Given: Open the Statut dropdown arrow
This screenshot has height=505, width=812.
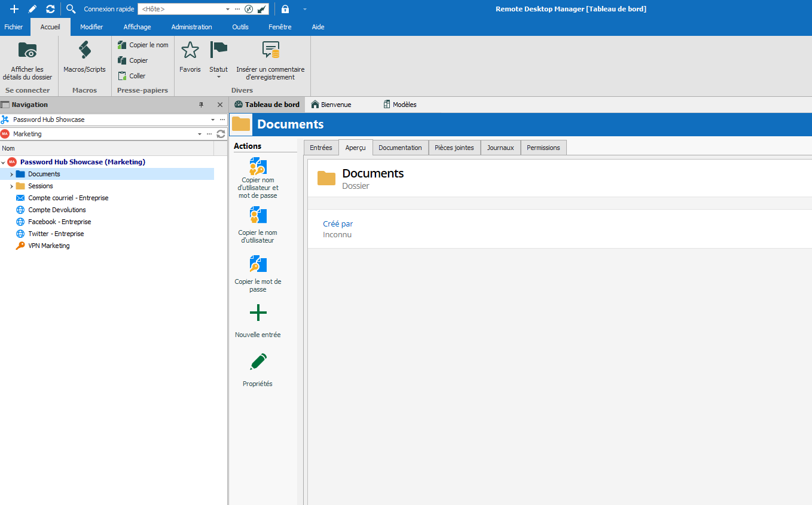Looking at the screenshot, I should click(218, 77).
